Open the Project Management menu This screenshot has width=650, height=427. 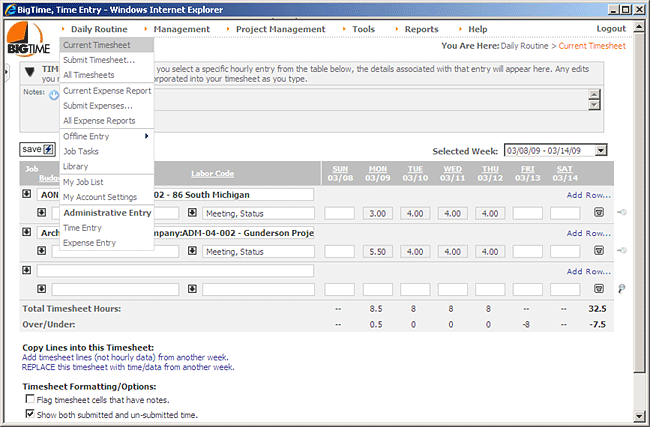(281, 29)
